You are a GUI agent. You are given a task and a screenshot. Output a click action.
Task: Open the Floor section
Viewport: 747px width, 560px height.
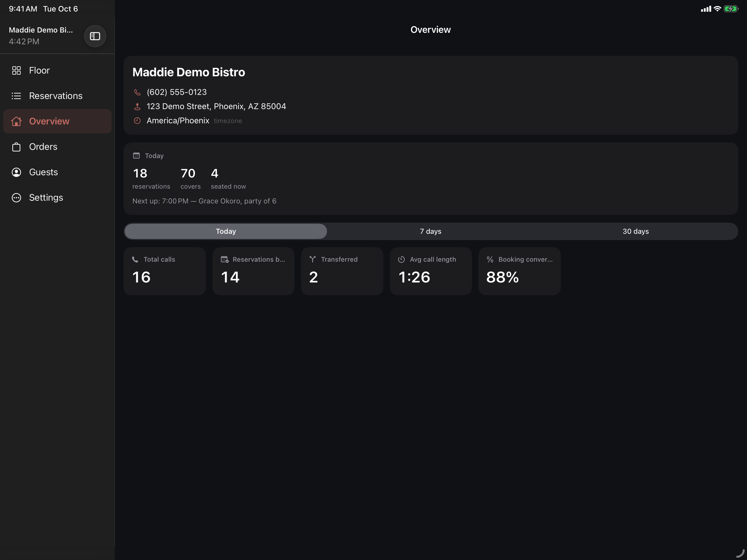57,70
